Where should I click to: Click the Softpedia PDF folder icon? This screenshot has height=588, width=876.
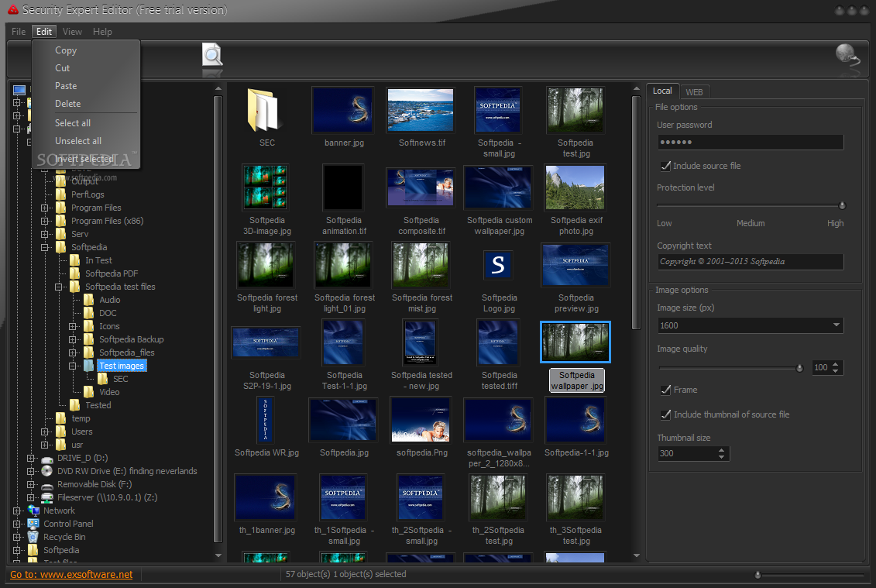point(75,273)
